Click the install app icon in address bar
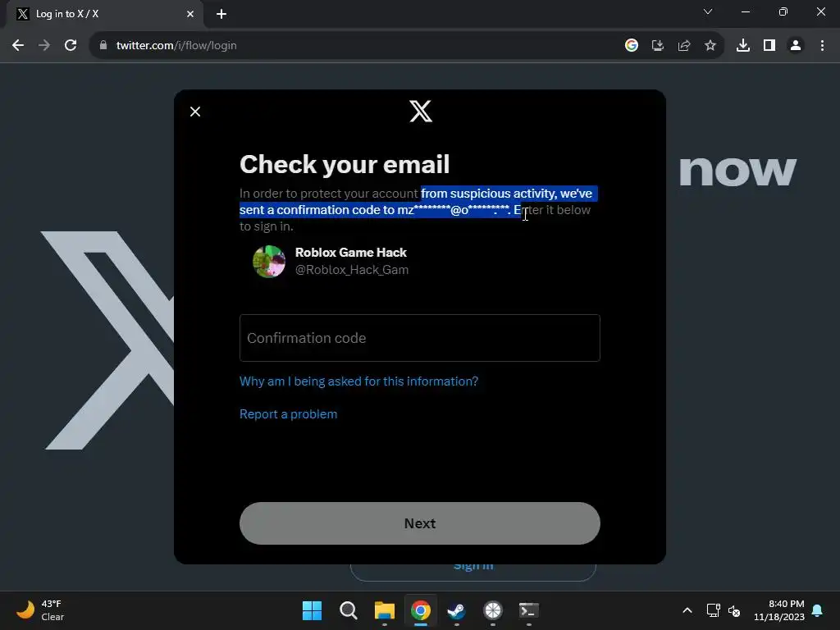Viewport: 840px width, 630px height. tap(657, 46)
